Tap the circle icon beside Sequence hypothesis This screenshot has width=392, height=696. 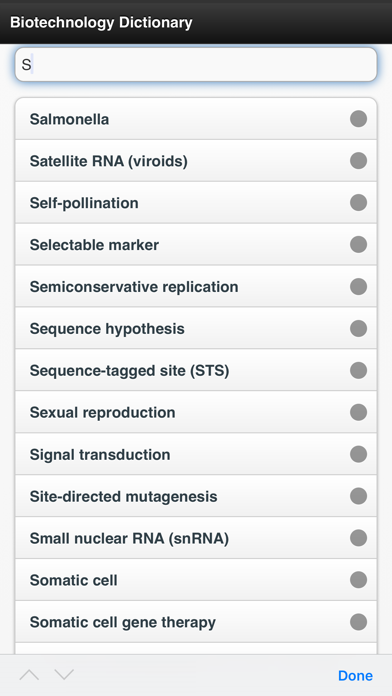[x=358, y=328]
